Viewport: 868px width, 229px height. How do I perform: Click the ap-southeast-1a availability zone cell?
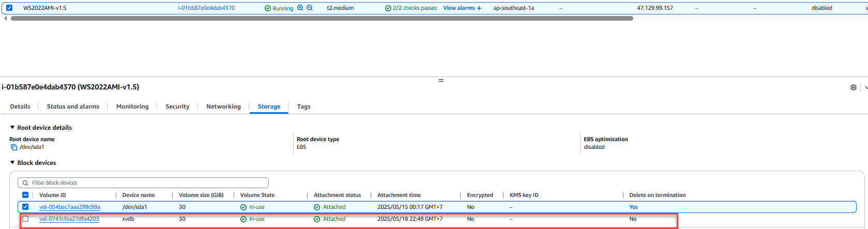(514, 8)
